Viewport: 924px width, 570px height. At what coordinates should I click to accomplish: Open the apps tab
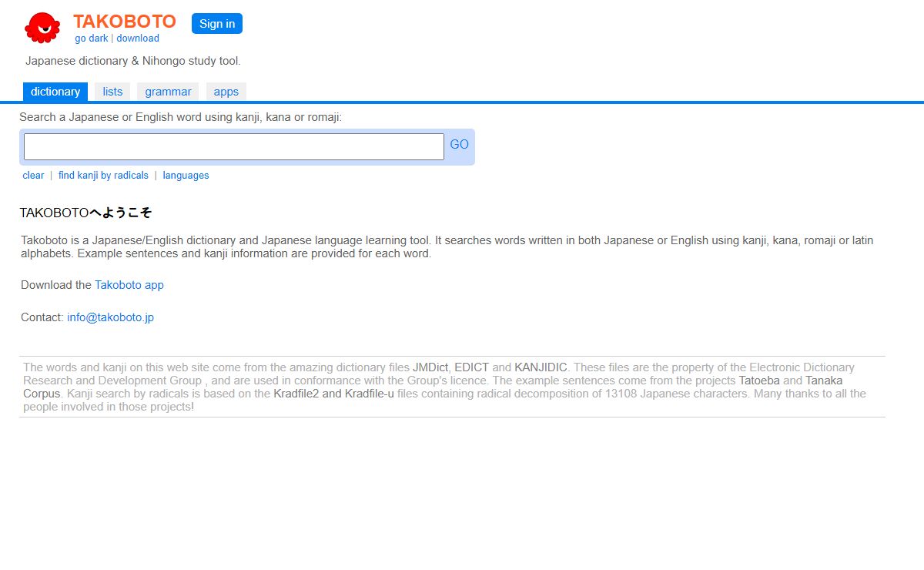(x=226, y=92)
